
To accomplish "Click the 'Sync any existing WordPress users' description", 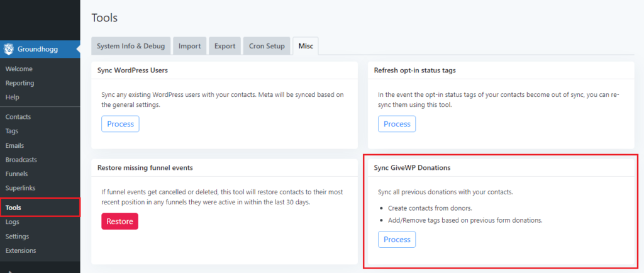I will tap(223, 99).
